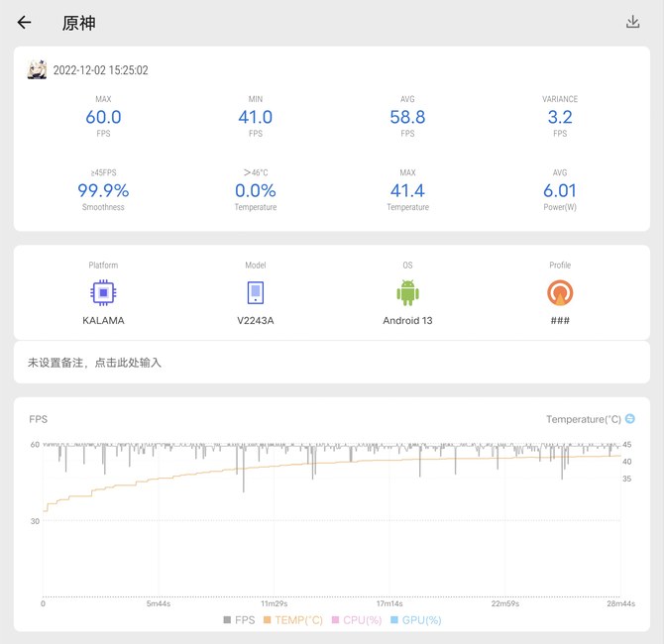
Task: Click the chart's Temperature(°C) axis label
Action: 584,419
